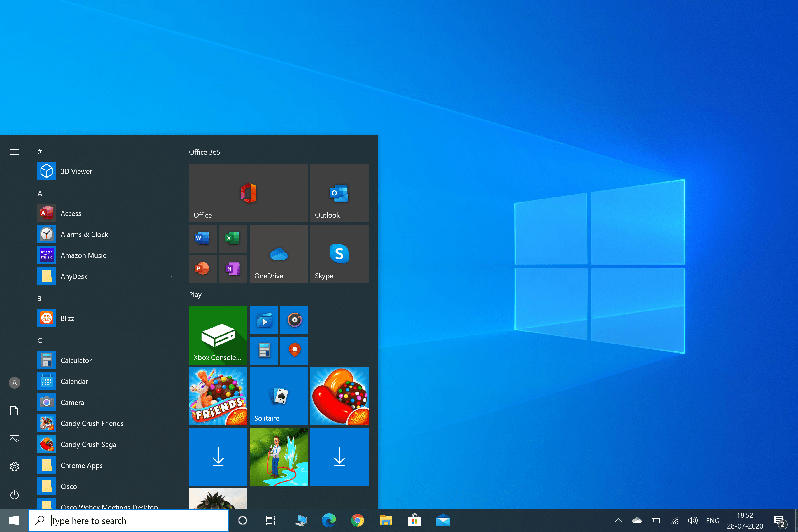Expand the Chrome Apps folder
The height and width of the screenshot is (532, 798).
coord(171,465)
